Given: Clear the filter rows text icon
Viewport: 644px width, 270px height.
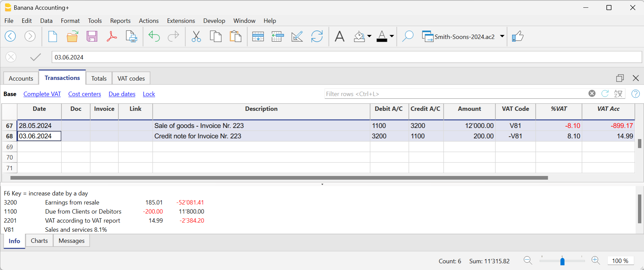Looking at the screenshot, I should tap(592, 94).
